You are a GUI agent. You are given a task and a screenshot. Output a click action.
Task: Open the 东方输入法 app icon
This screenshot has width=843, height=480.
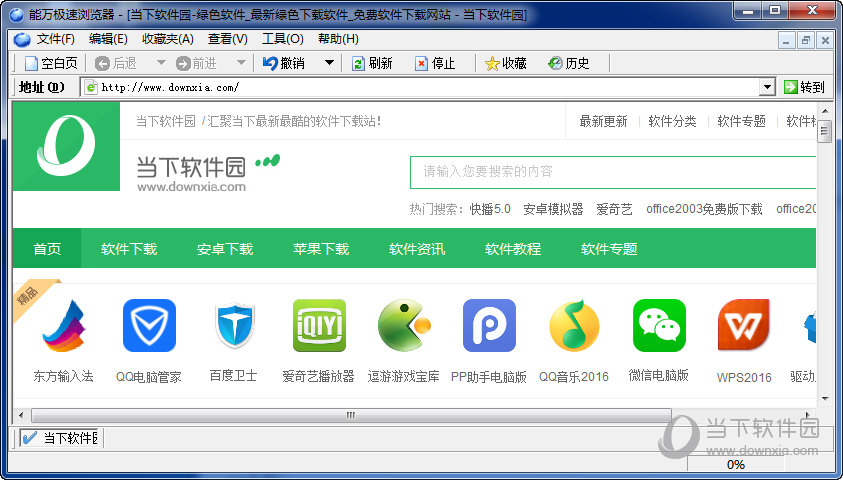pyautogui.click(x=64, y=326)
